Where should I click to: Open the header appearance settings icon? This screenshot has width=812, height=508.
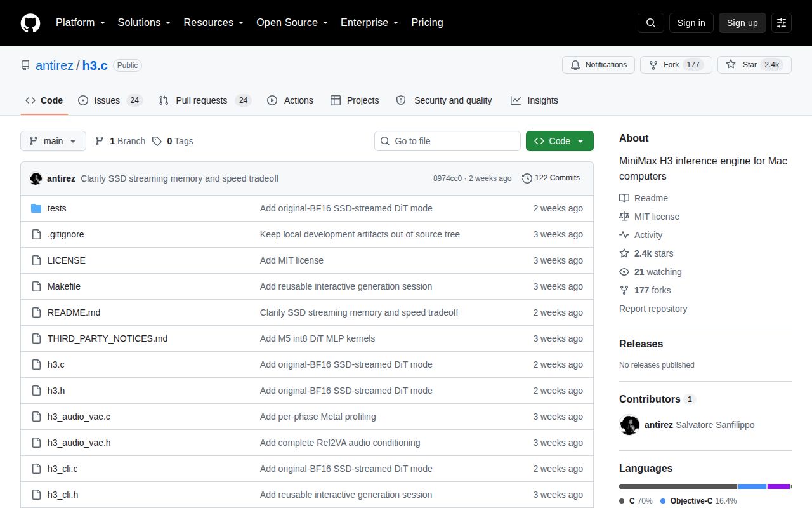pyautogui.click(x=782, y=23)
